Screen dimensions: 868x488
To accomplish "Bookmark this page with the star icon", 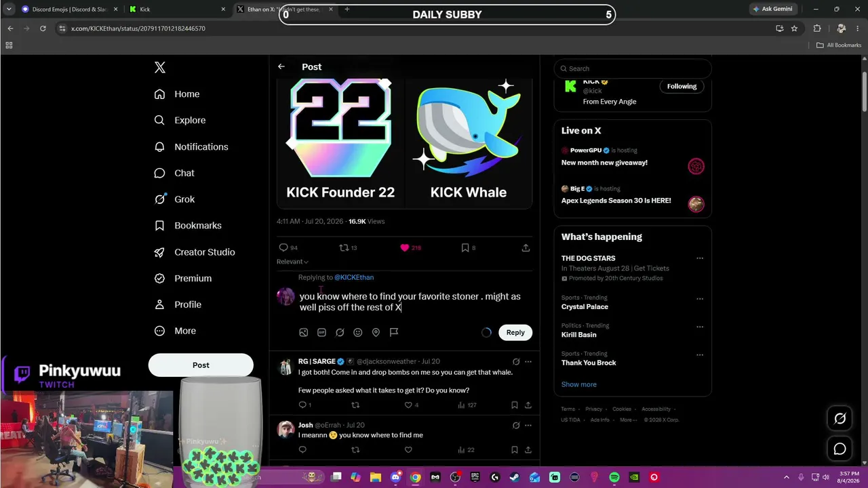I will tap(794, 28).
